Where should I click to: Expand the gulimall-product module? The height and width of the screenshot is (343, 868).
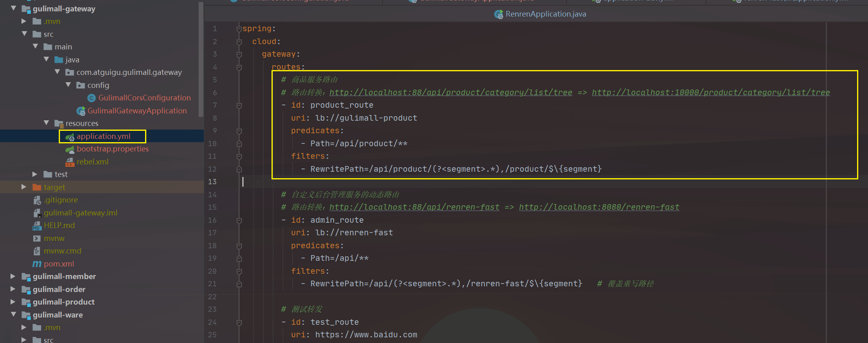point(13,302)
